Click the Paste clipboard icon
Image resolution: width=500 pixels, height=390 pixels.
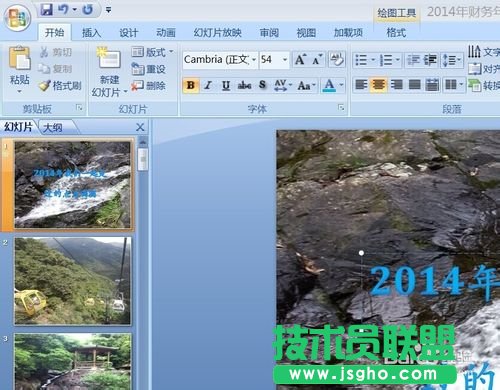20,59
